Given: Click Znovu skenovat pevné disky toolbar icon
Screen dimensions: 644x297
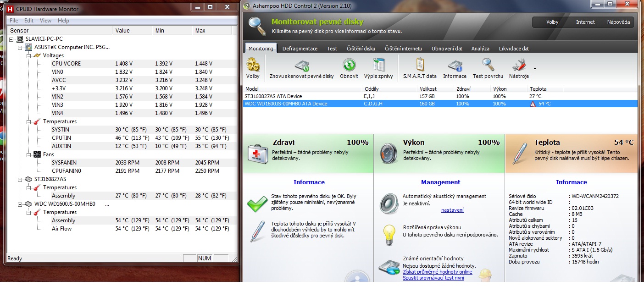Looking at the screenshot, I should (x=302, y=65).
